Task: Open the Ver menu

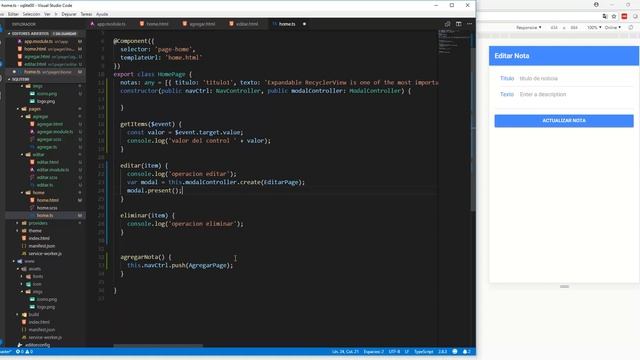Action: click(x=47, y=14)
